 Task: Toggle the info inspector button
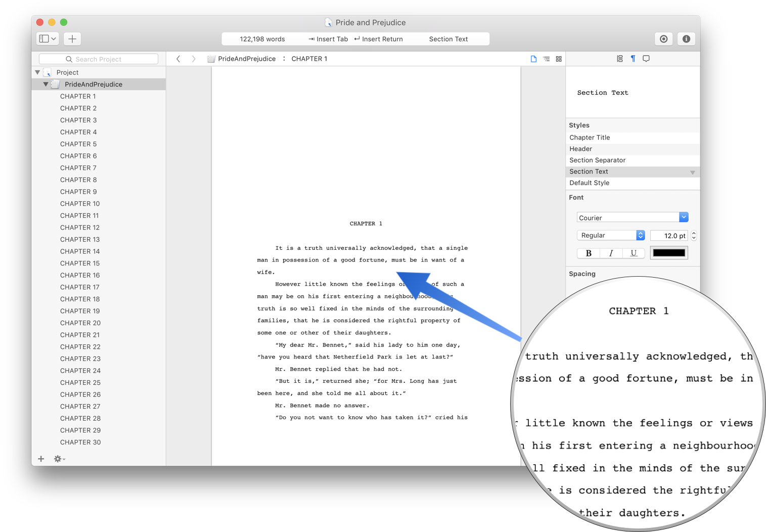[686, 39]
